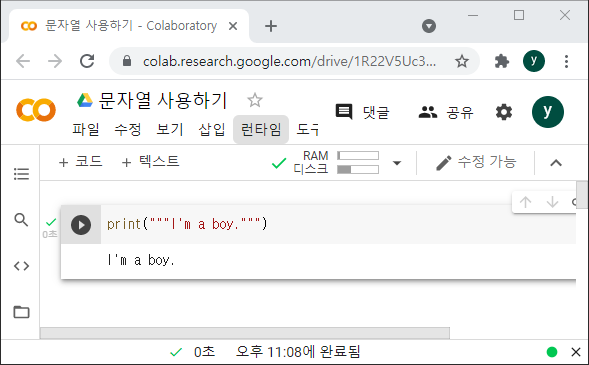Open the 런타임 menu
The height and width of the screenshot is (365, 589).
(261, 130)
